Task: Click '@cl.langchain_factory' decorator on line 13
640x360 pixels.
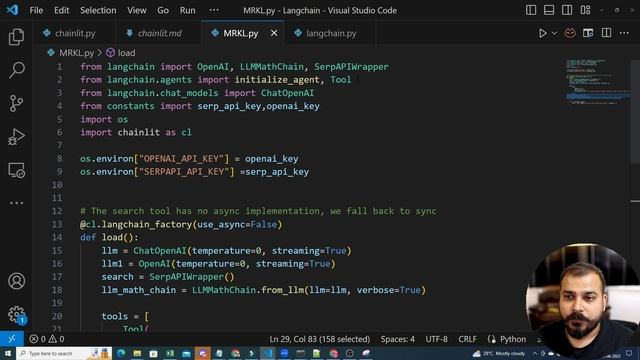Action: click(x=136, y=224)
